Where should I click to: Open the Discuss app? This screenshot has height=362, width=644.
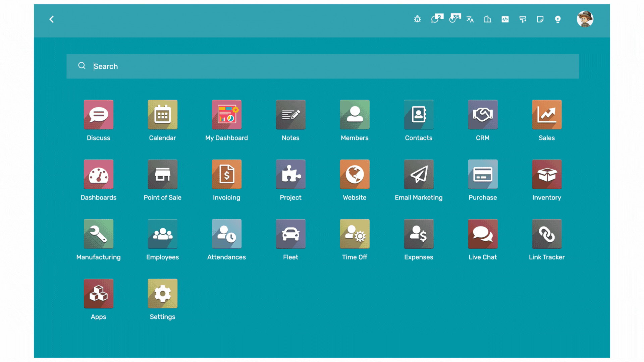98,115
